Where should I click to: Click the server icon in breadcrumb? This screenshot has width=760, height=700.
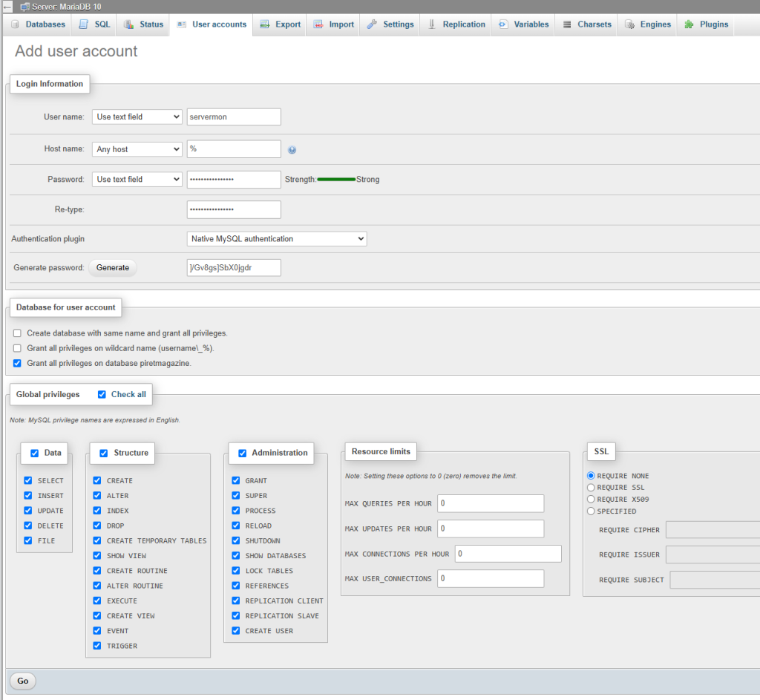pyautogui.click(x=24, y=7)
